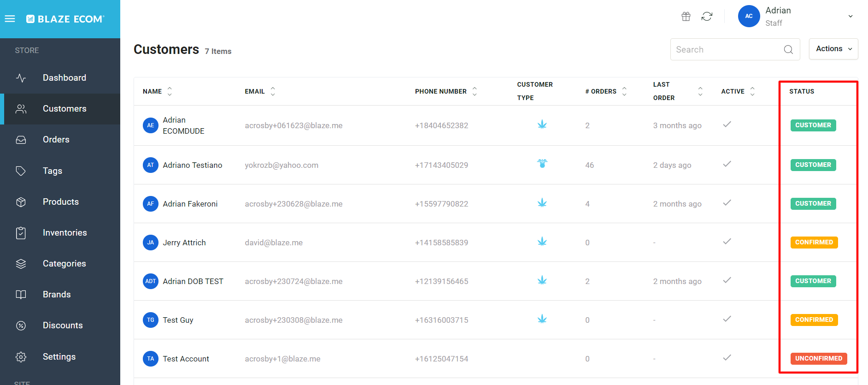Viewport: 868px width, 385px height.
Task: Open the gift icon in header
Action: 686,17
